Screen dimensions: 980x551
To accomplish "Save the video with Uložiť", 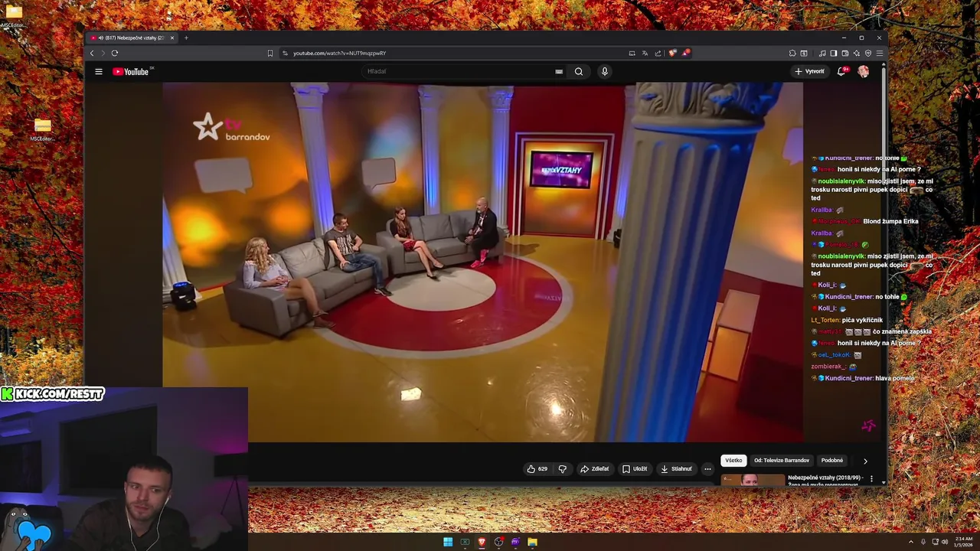I will click(635, 469).
